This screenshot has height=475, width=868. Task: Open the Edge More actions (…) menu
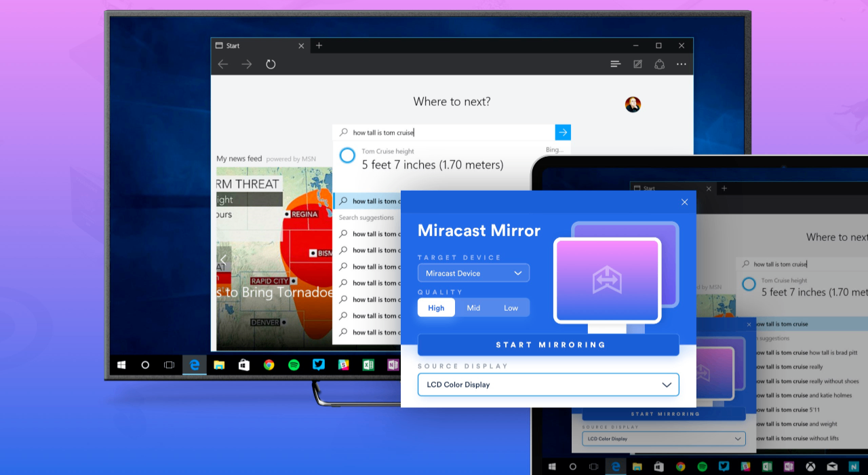682,64
